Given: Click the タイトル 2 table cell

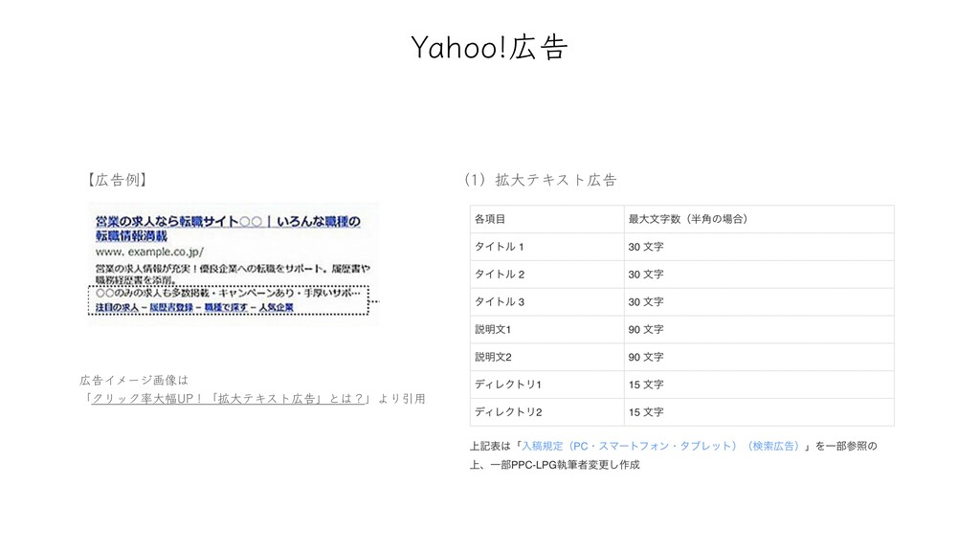Looking at the screenshot, I should tap(546, 275).
